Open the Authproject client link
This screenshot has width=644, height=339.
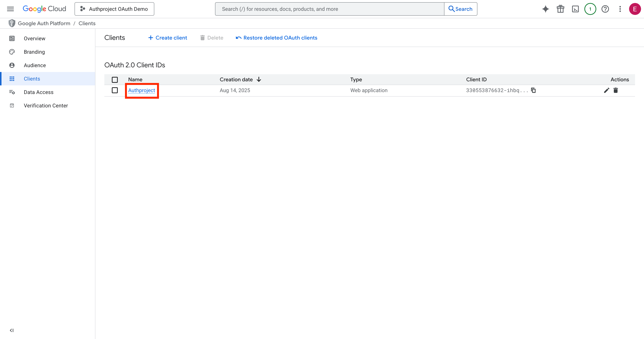(141, 90)
